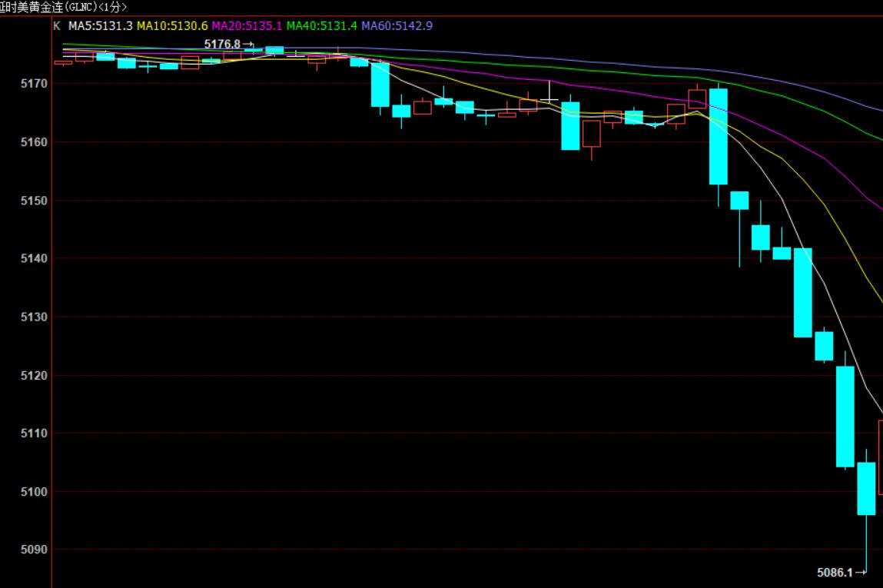
Task: Click the 5090 price axis label
Action: (35, 549)
